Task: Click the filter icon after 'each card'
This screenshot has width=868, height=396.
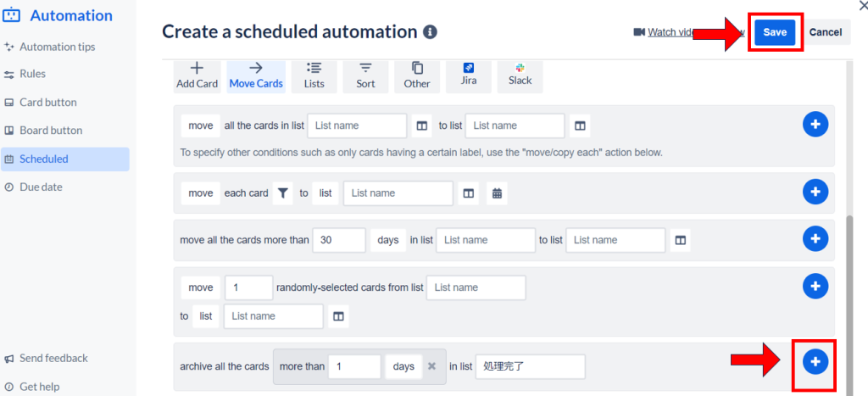Action: [x=283, y=193]
